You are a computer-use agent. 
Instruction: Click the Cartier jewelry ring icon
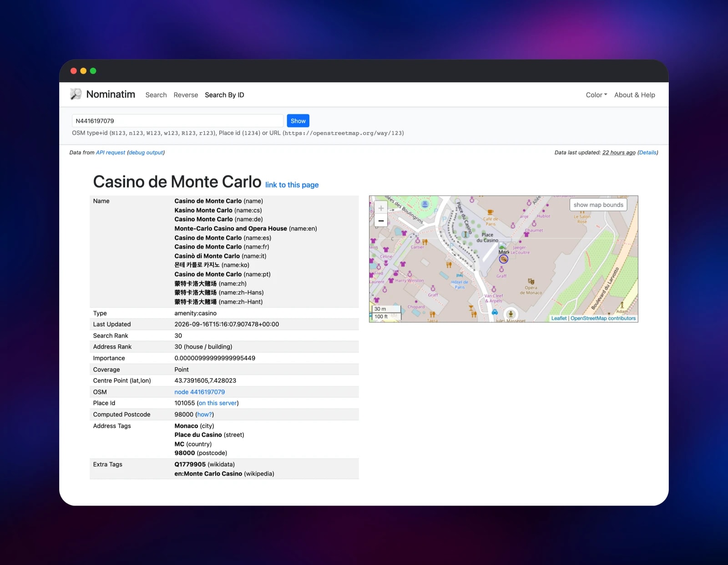tap(418, 240)
